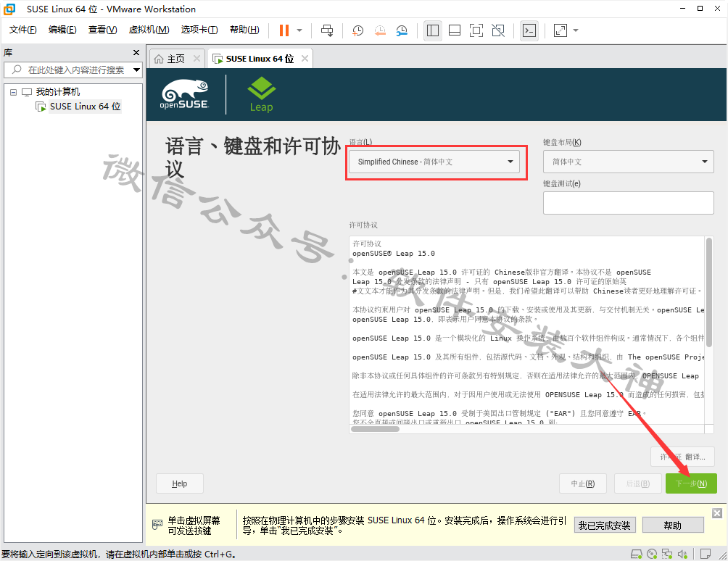Select 我的计算机 in the library tree
This screenshot has width=728, height=561.
(57, 92)
